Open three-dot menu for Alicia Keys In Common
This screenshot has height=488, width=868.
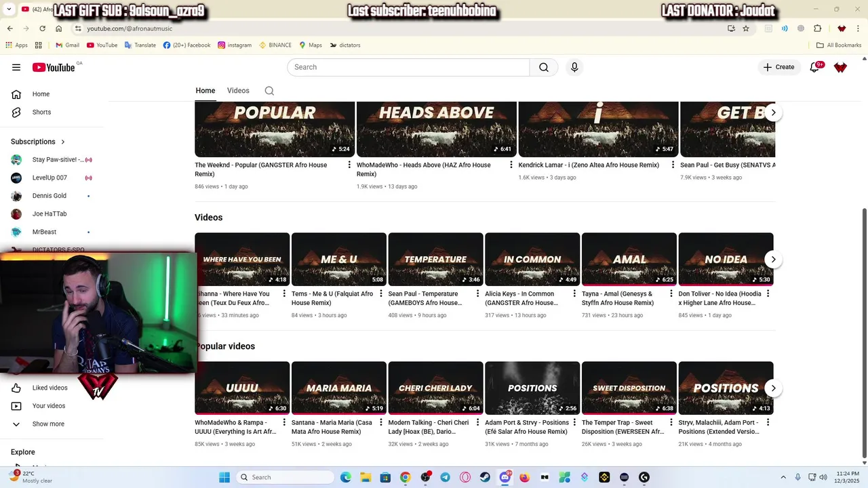pyautogui.click(x=574, y=293)
